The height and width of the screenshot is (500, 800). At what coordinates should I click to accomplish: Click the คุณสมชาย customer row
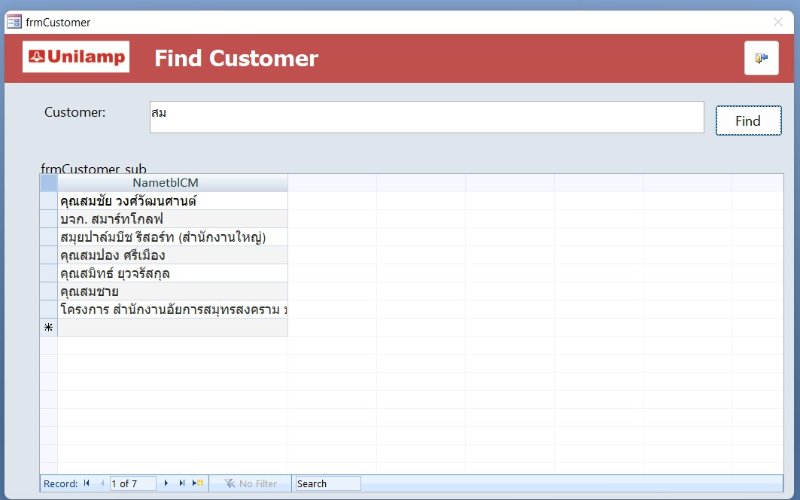click(89, 291)
